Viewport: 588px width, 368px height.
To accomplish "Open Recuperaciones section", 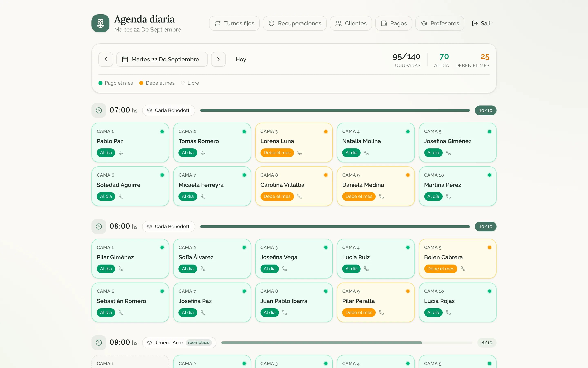I will [295, 23].
